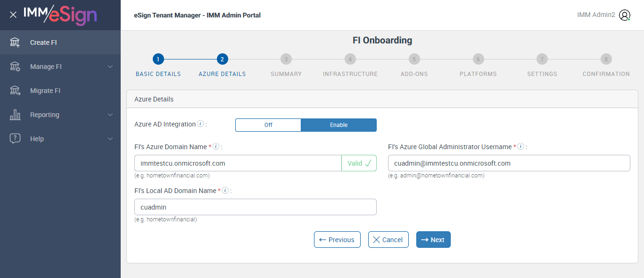Go to the PLATFORMS step label
Viewport: 644px width, 278px height.
click(478, 74)
